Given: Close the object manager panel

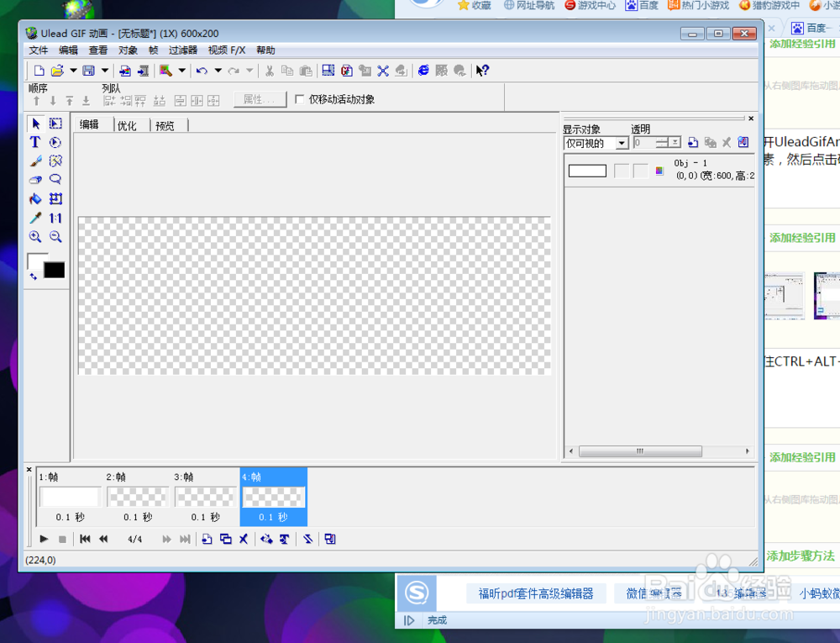Looking at the screenshot, I should click(751, 119).
